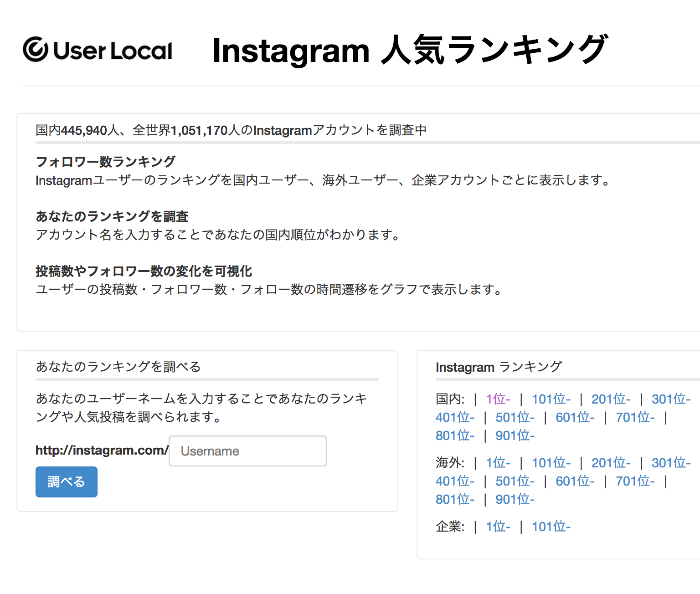
Task: Click the フォロワー数ランキング heading
Action: pyautogui.click(x=105, y=161)
